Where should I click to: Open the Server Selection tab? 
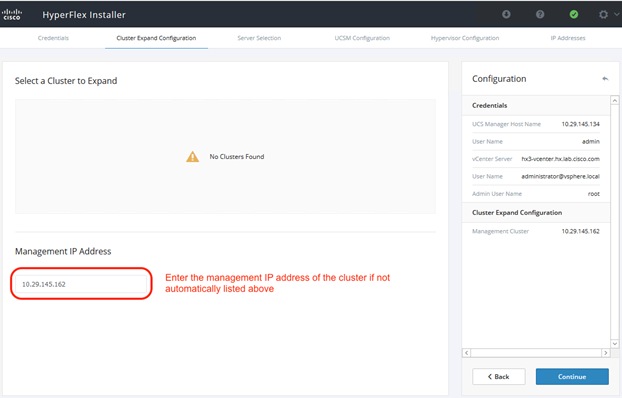259,38
